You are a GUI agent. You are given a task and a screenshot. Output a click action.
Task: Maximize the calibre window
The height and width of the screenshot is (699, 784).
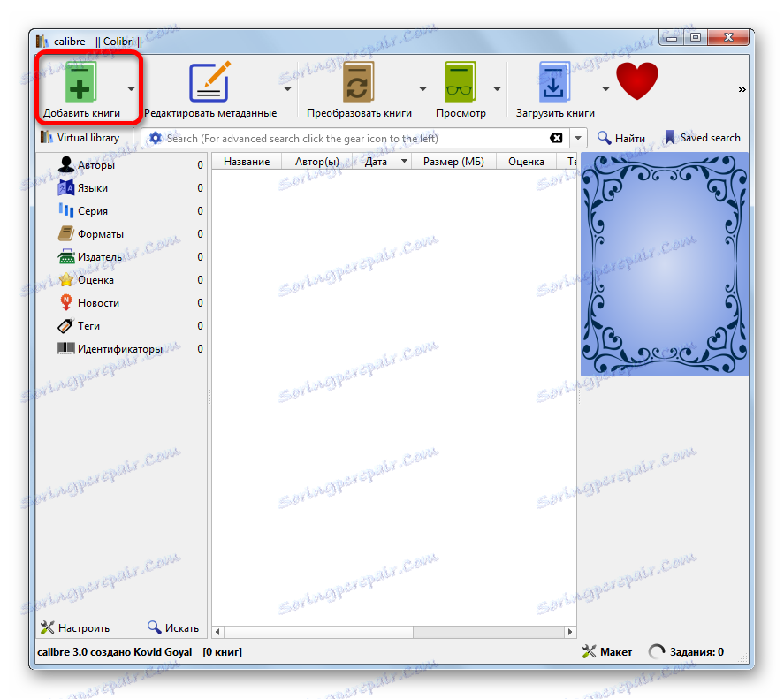point(696,37)
